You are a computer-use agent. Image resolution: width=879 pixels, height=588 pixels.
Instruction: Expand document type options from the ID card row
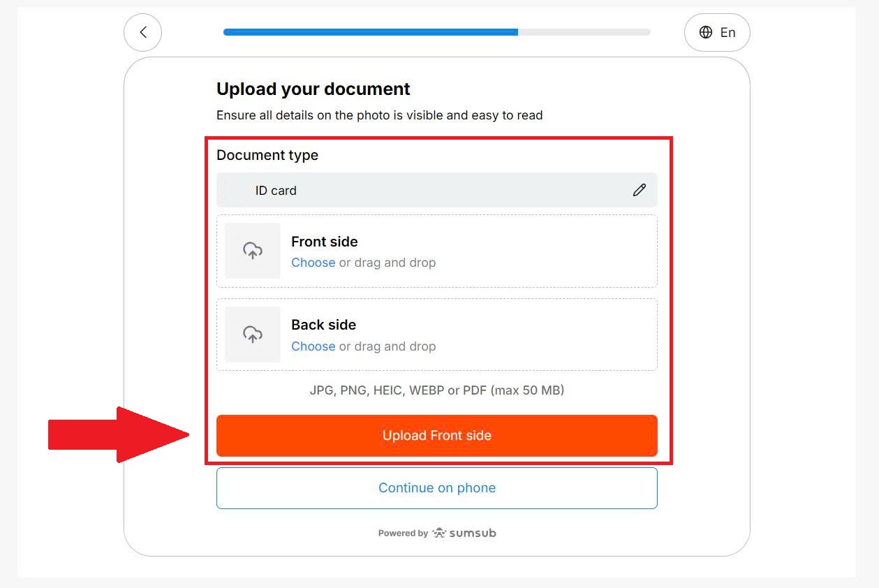tap(640, 189)
